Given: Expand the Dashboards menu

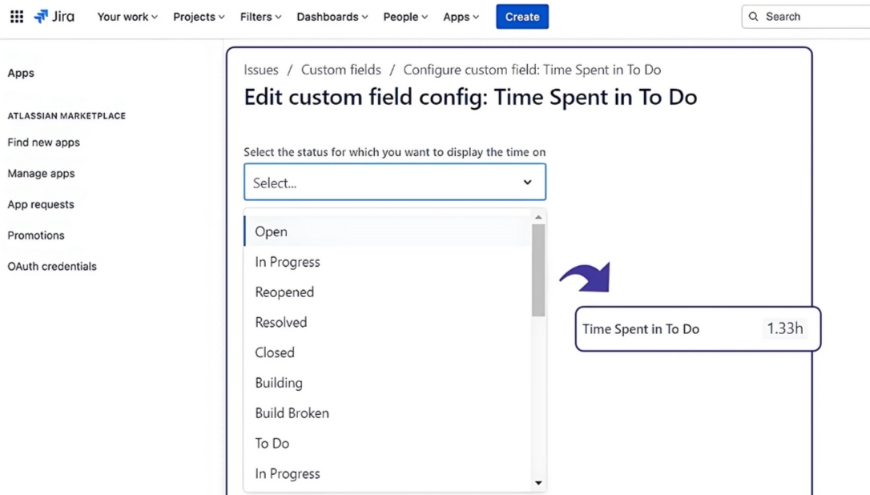Looking at the screenshot, I should [332, 17].
